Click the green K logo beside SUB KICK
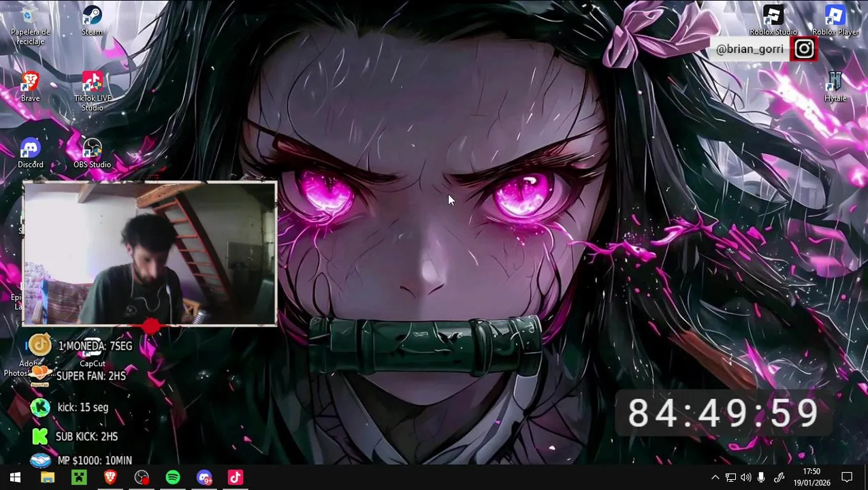868x490 pixels. [40, 436]
